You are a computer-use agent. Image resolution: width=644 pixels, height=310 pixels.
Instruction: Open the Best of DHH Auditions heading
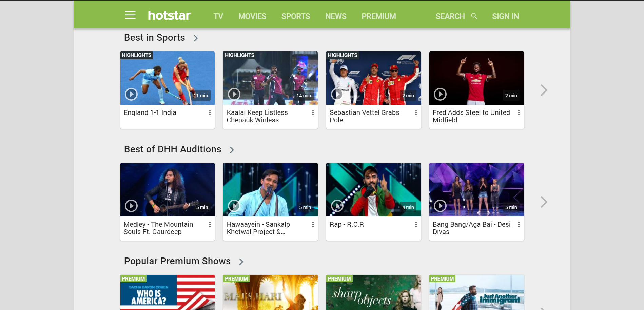point(173,149)
